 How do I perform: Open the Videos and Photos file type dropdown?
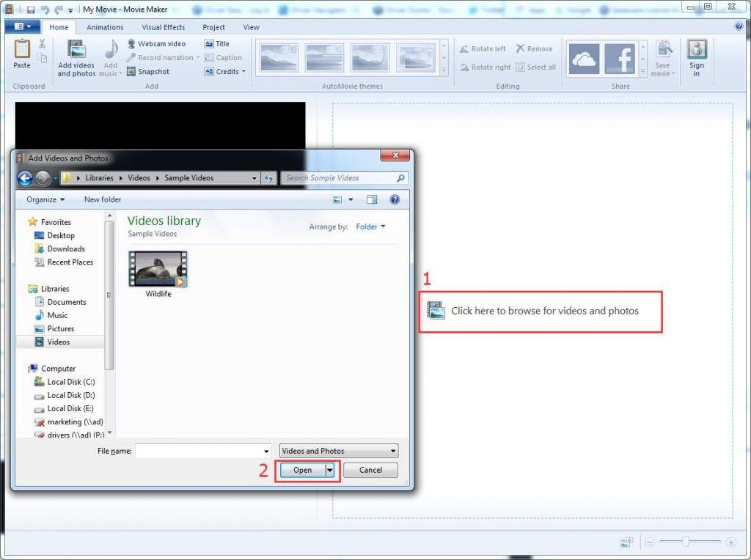tap(339, 451)
